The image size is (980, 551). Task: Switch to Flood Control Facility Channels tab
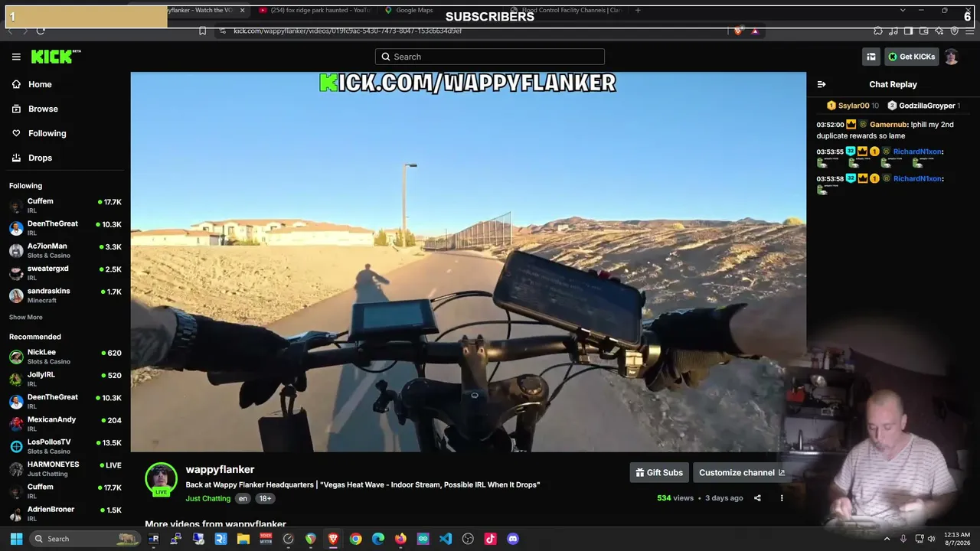coord(567,10)
